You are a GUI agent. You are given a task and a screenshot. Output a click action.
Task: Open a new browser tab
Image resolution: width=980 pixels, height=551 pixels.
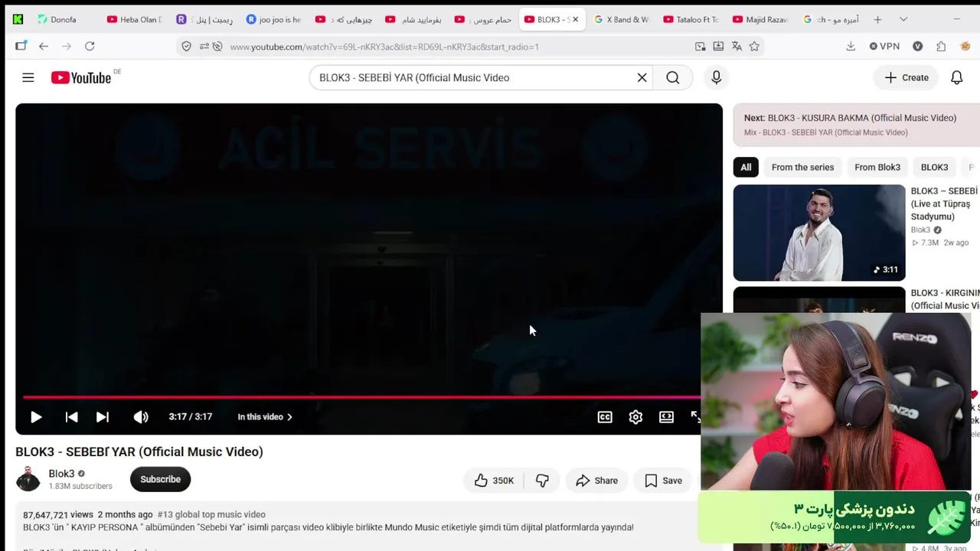pos(877,19)
